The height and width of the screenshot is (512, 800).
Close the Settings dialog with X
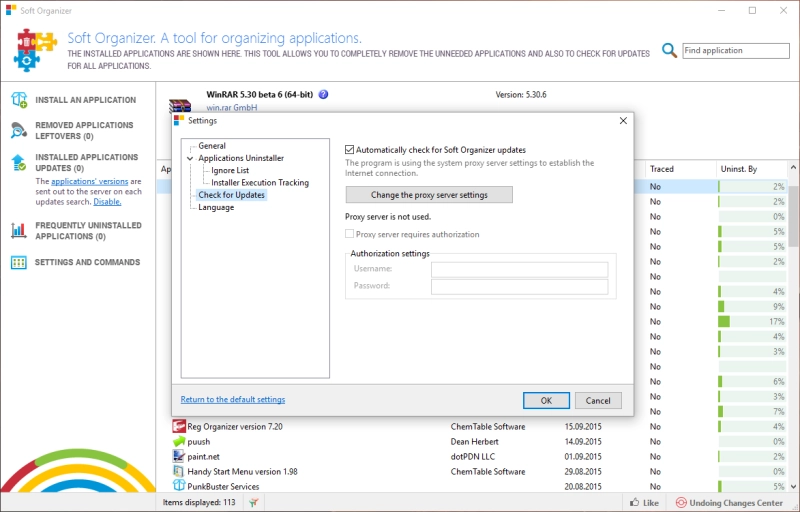pyautogui.click(x=623, y=121)
